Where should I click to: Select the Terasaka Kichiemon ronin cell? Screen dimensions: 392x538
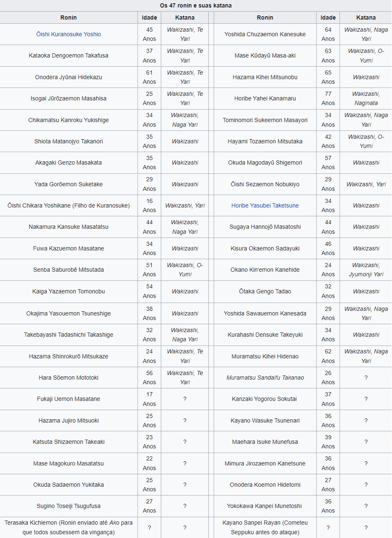click(x=68, y=527)
